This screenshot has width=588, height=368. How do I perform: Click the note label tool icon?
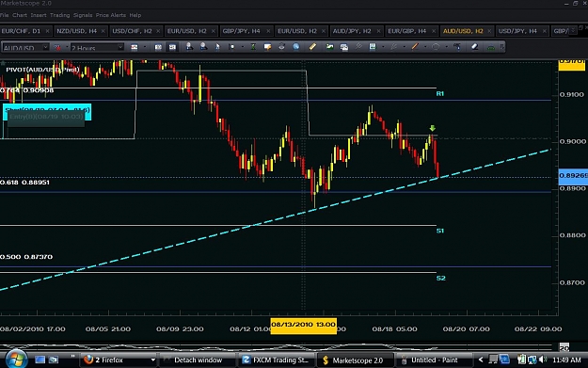(267, 47)
